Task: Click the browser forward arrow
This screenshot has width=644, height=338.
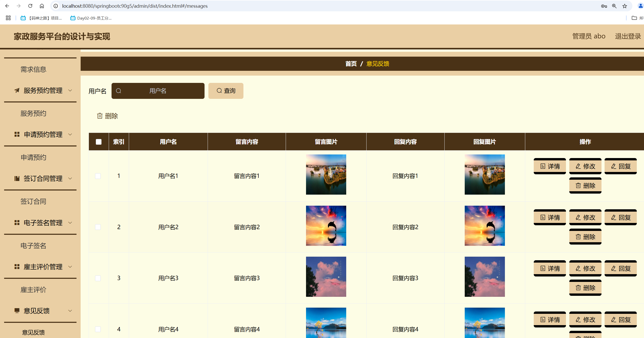Action: (x=19, y=6)
